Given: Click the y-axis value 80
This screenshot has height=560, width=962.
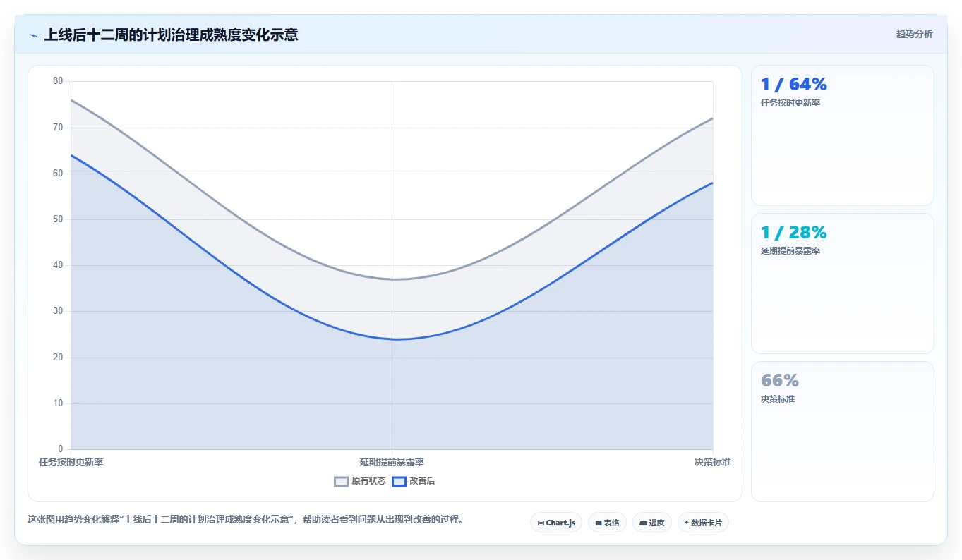Looking at the screenshot, I should (58, 81).
